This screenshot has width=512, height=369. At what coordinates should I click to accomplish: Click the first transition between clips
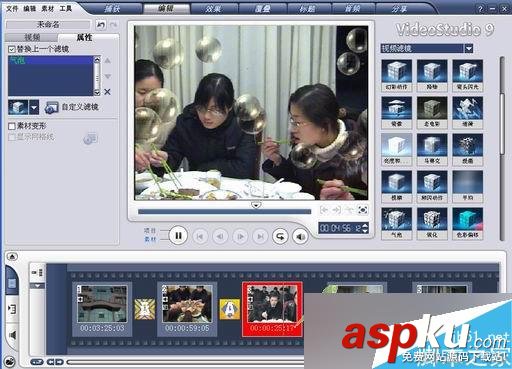coord(145,309)
